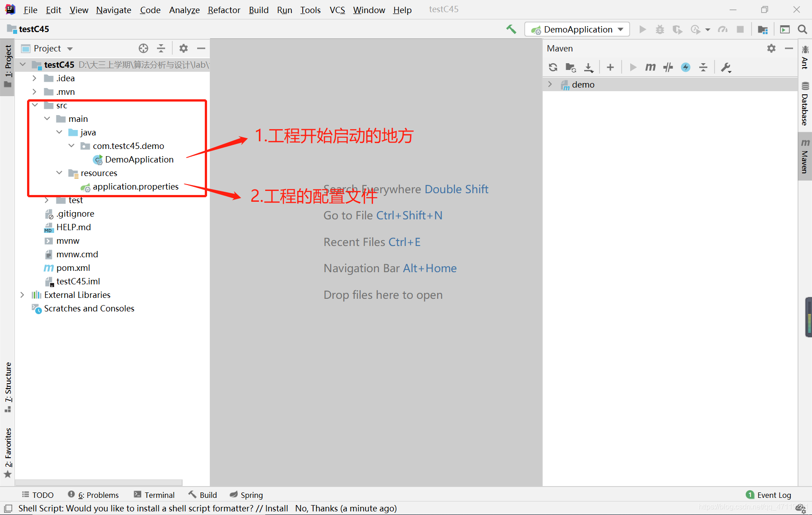Open the DemoApplication run configuration dropdown
The width and height of the screenshot is (812, 515).
tap(577, 29)
